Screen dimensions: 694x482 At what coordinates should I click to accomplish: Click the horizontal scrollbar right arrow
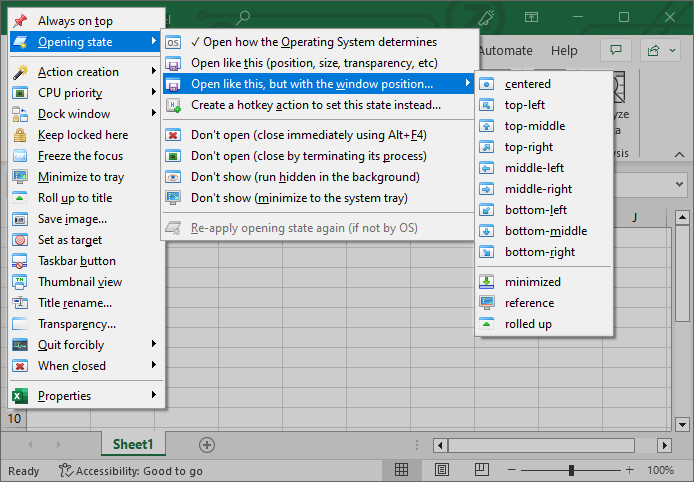tap(664, 445)
